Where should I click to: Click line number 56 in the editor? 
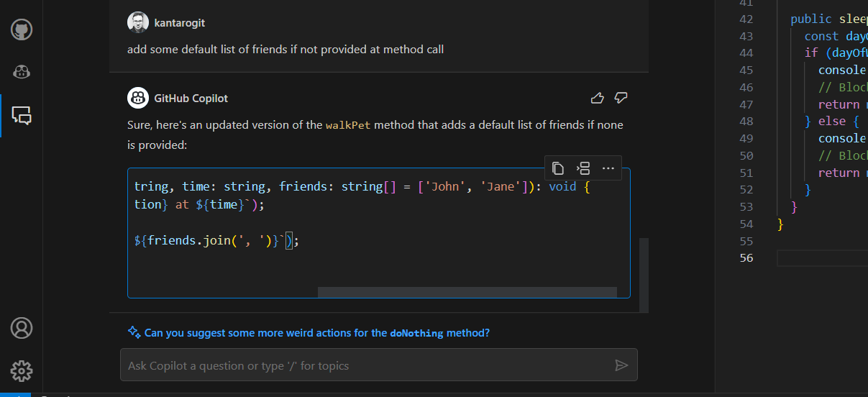click(746, 258)
